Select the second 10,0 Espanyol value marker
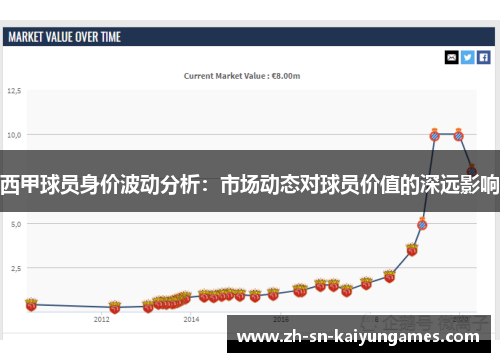 pos(459,135)
